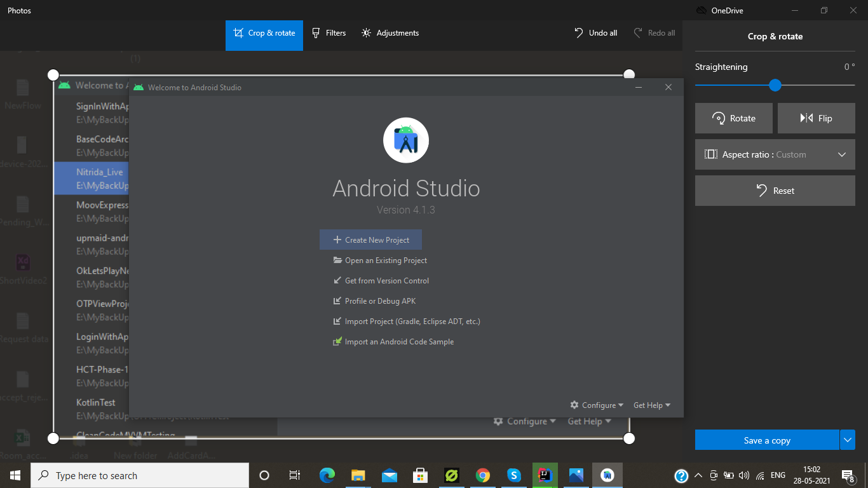This screenshot has width=868, height=488.
Task: Launch Skype from the taskbar
Action: [x=513, y=475]
